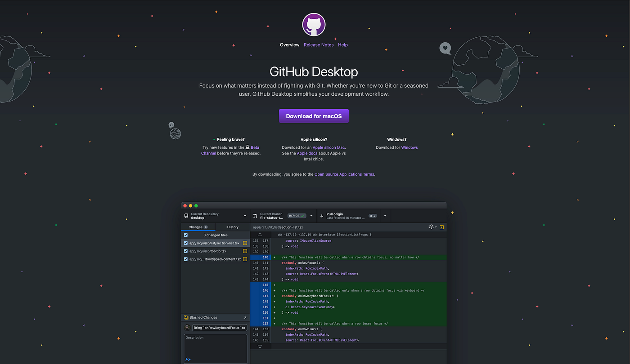Select diff line number 152

(x=266, y=324)
